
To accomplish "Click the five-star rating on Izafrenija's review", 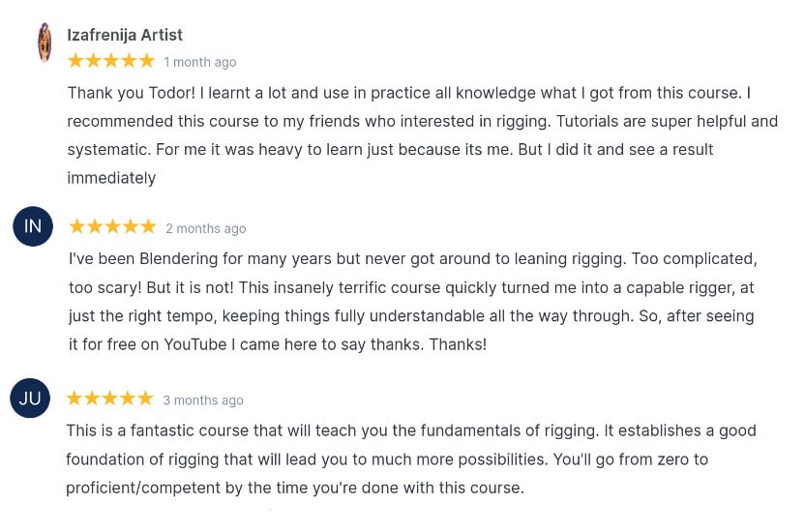I will pos(110,61).
